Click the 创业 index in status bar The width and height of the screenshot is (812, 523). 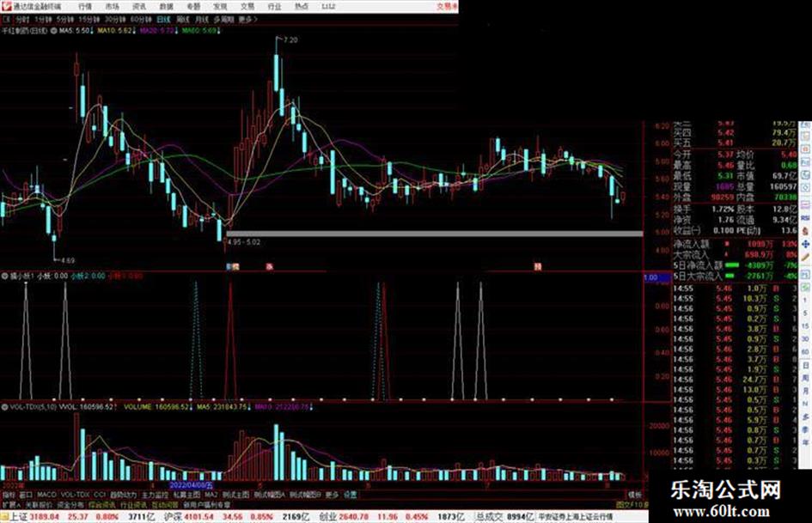coord(327,517)
